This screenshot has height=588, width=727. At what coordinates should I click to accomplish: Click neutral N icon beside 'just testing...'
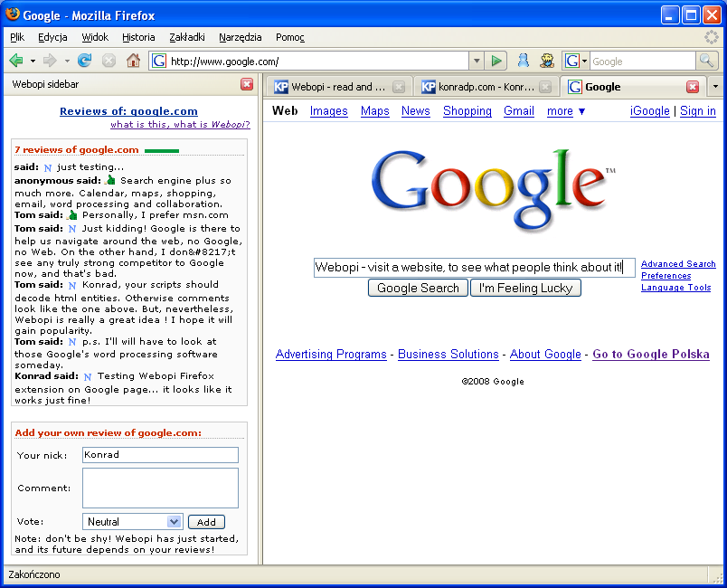pos(47,167)
